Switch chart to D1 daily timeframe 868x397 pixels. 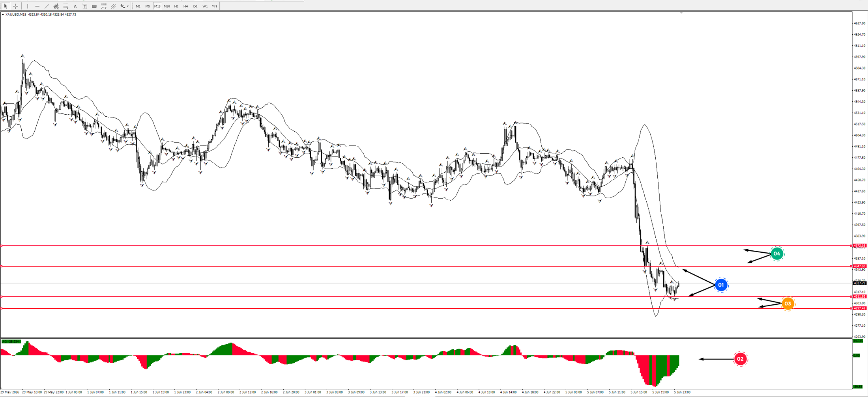[x=195, y=6]
